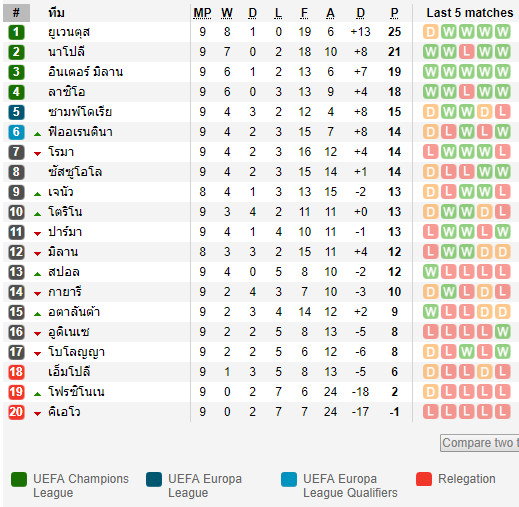Click the red position 20 rank badge
The height and width of the screenshot is (507, 519).
coord(16,412)
